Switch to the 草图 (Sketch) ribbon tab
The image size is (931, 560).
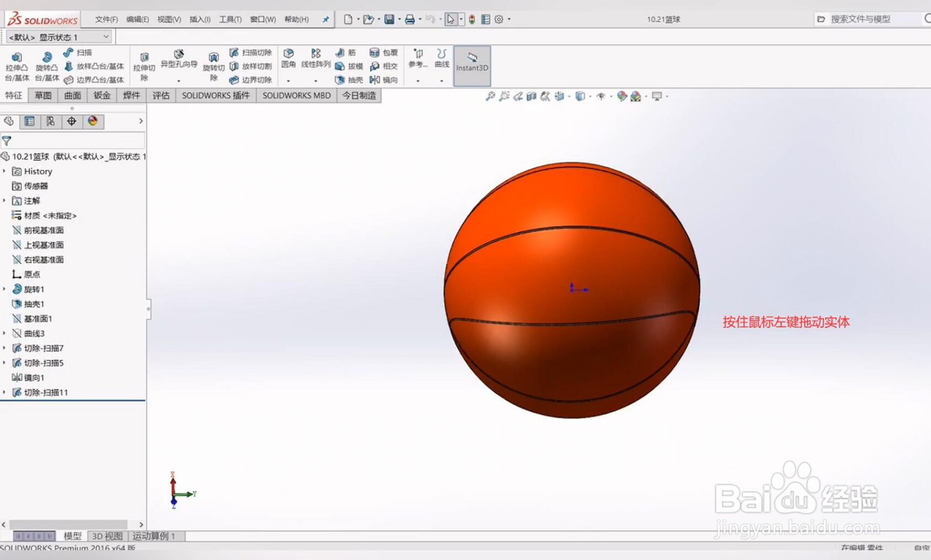tap(43, 95)
